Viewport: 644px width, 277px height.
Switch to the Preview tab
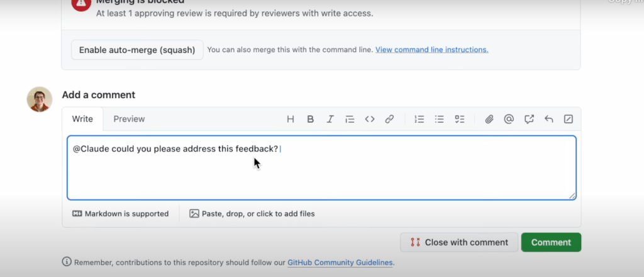129,119
